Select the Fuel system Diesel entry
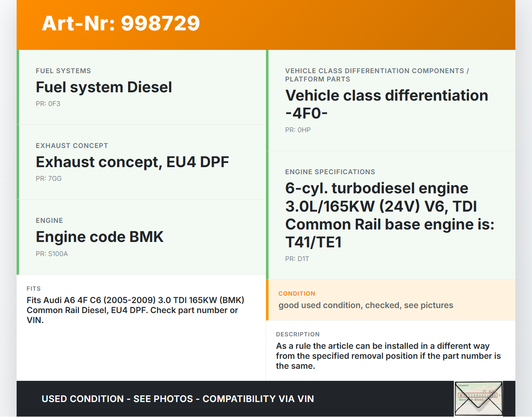This screenshot has width=532, height=417. (x=103, y=87)
